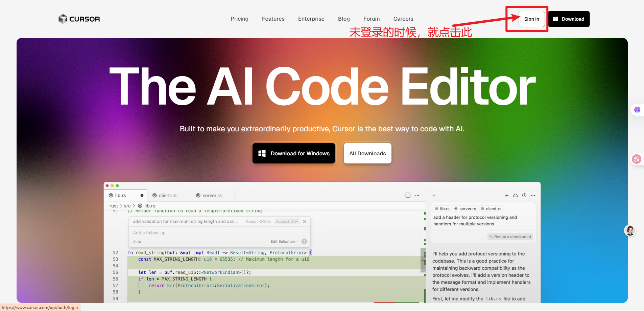Click the unsaved dot on lib.rs tab
644x311 pixels.
[x=142, y=196]
